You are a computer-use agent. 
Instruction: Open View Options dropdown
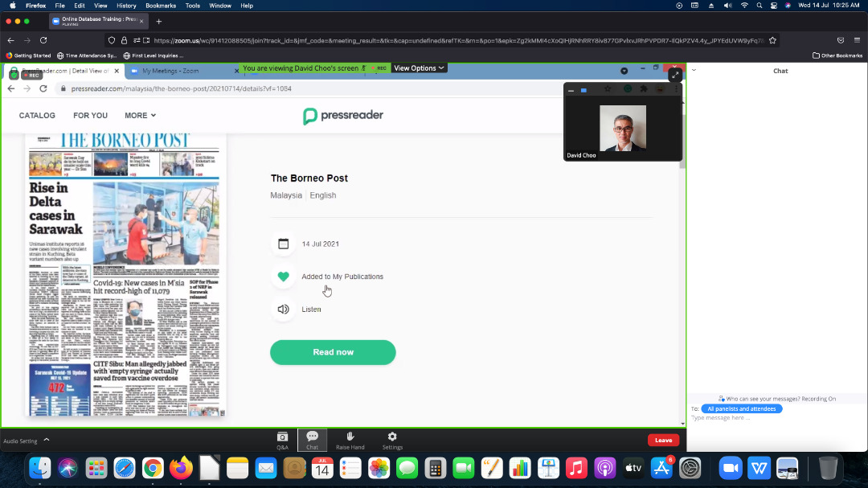(419, 68)
